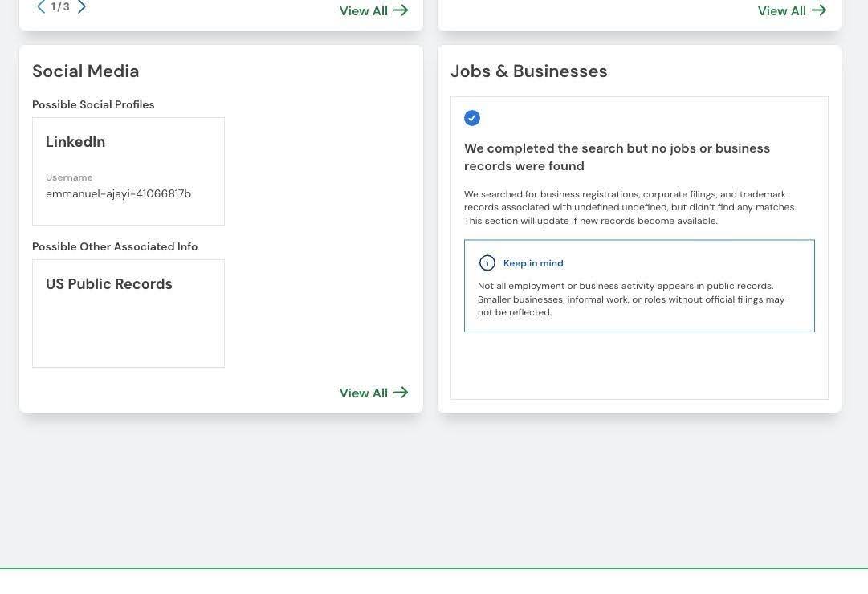This screenshot has width=868, height=594.
Task: Open View All above the Social Media card
Action: click(373, 10)
